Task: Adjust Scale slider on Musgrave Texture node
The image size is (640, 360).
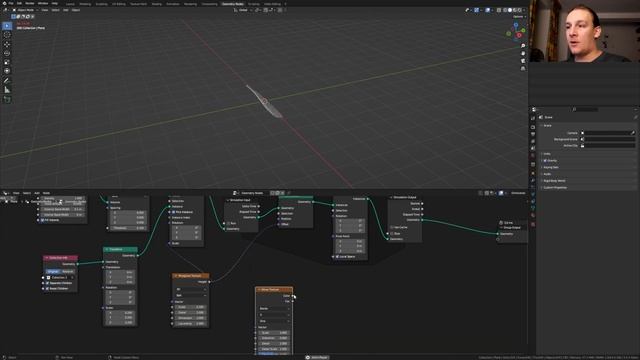Action: tap(191, 307)
